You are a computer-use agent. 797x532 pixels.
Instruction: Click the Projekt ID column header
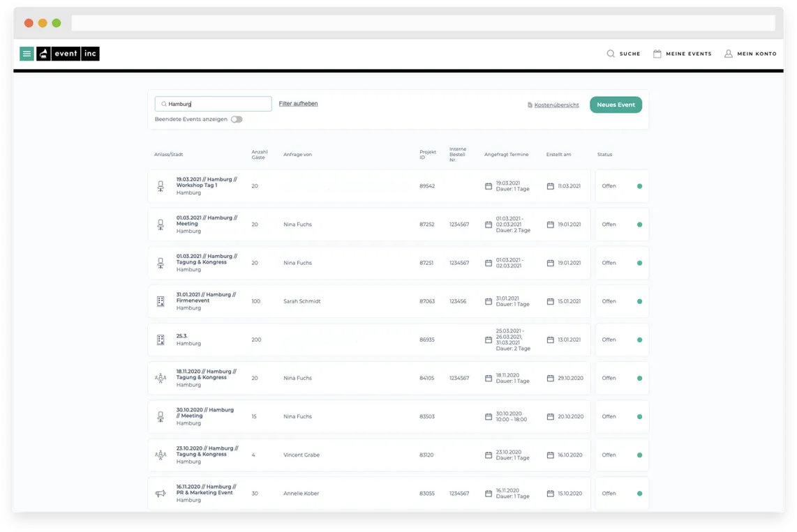pyautogui.click(x=428, y=154)
